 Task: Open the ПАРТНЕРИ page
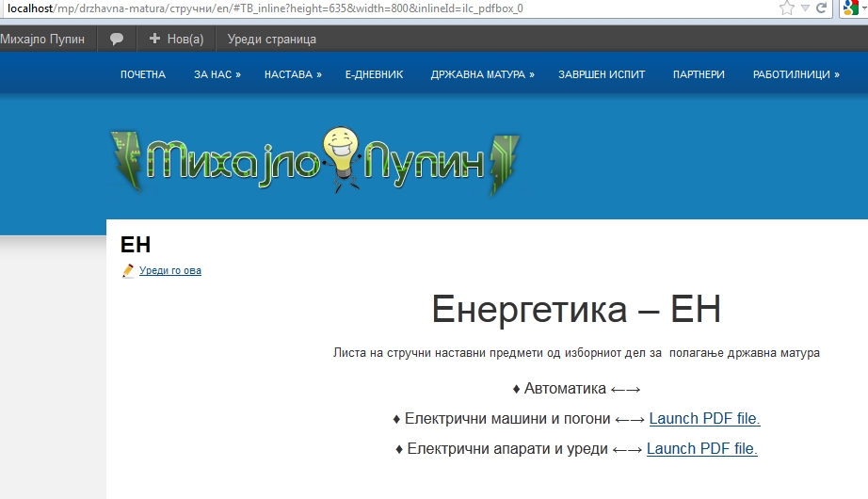coord(699,74)
